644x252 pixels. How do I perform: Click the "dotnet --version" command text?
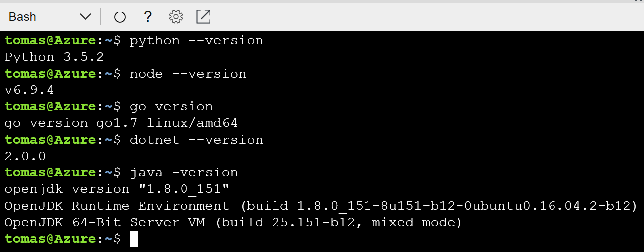[196, 140]
